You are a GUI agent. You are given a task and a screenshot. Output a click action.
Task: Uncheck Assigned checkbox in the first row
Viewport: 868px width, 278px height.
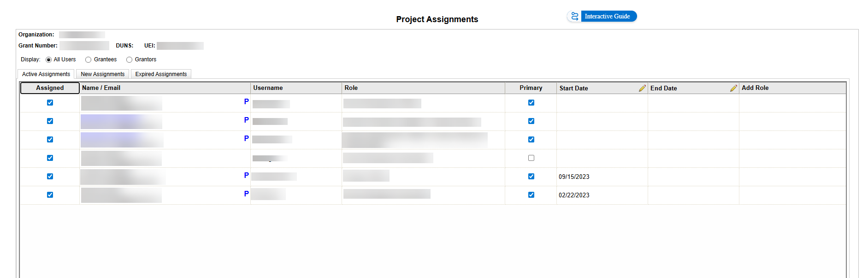point(50,103)
